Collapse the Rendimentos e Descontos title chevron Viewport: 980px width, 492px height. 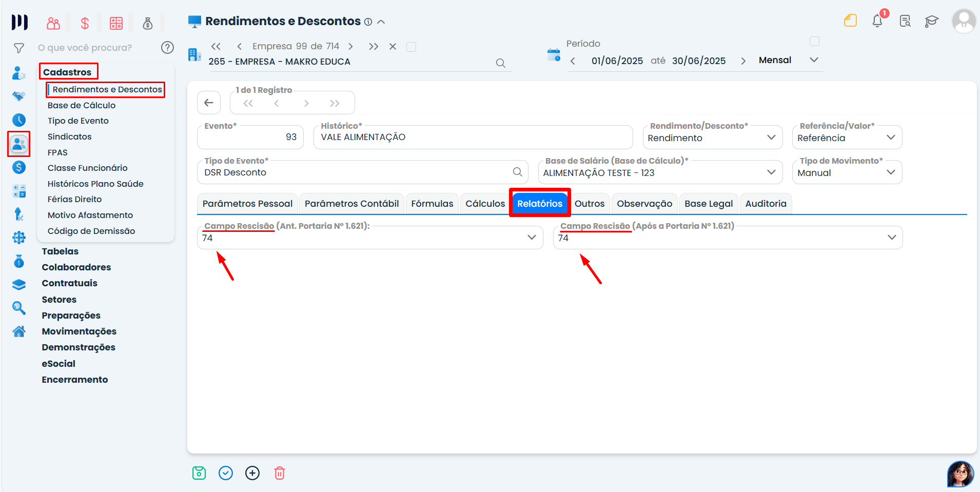click(381, 22)
